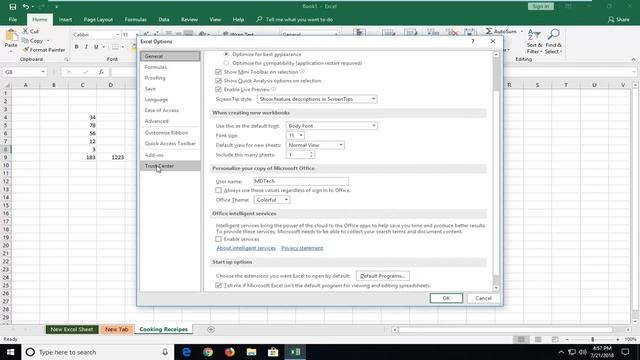Viewport: 640px width, 360px height.
Task: Check Always use these values checkbox
Action: click(x=218, y=190)
